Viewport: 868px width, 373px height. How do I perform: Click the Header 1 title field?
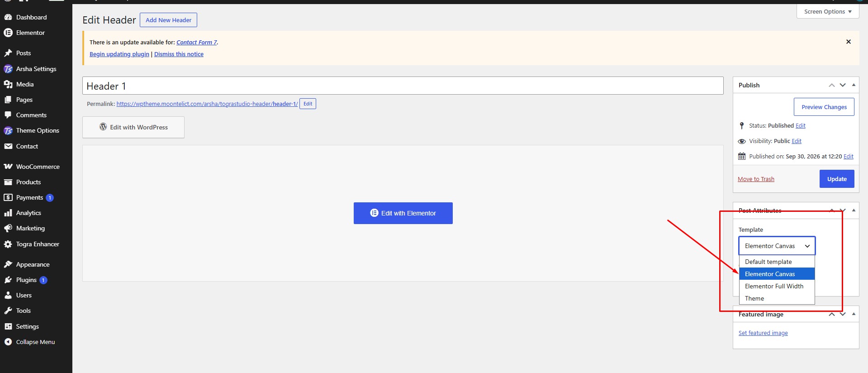pyautogui.click(x=403, y=86)
